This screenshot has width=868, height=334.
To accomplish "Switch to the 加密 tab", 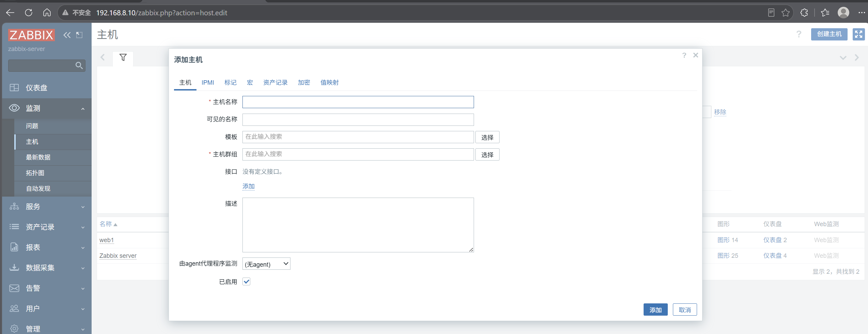I will point(304,83).
